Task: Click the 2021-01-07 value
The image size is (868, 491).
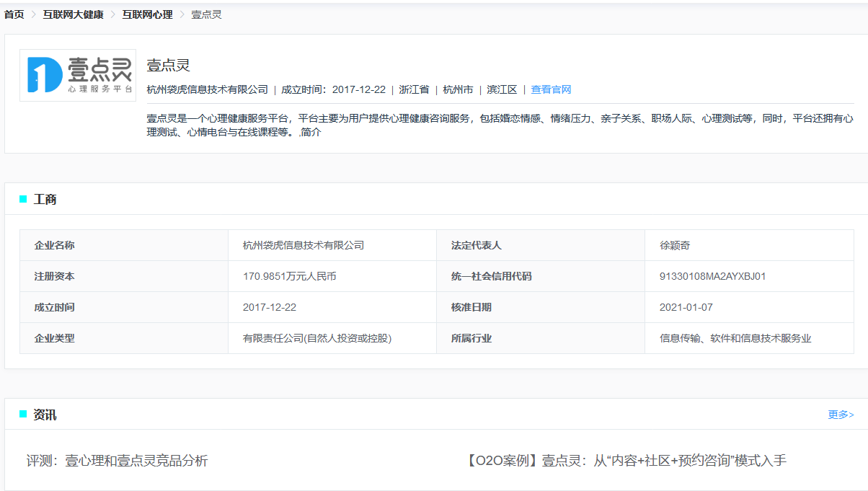Action: (686, 307)
